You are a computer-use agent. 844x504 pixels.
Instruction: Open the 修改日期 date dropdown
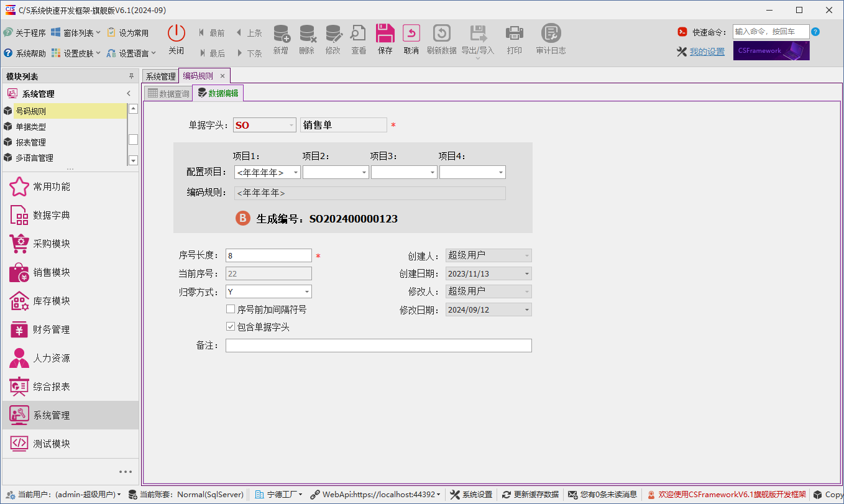tap(527, 309)
